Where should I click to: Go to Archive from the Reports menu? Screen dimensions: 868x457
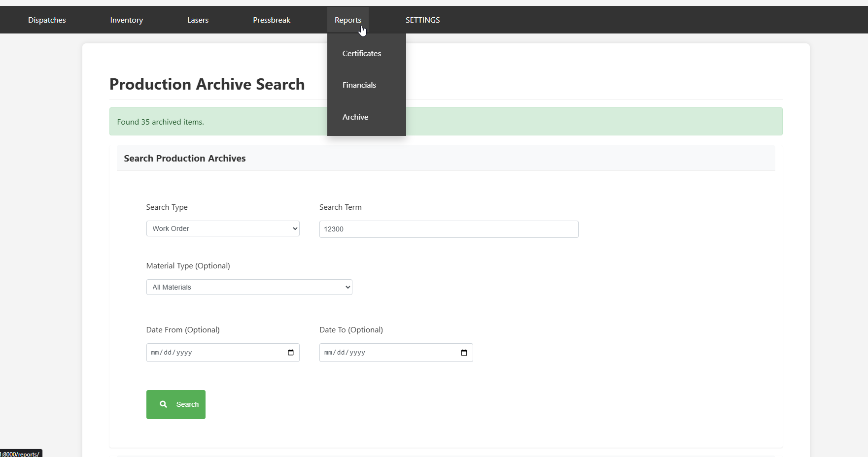tap(355, 117)
